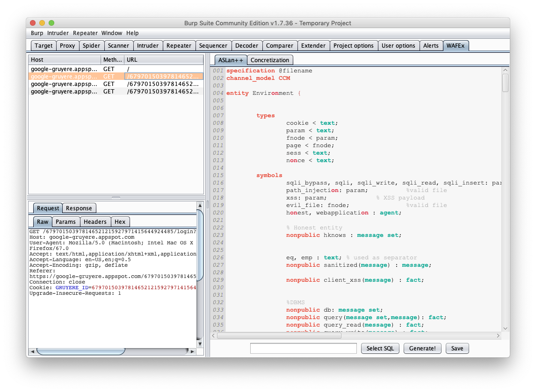The height and width of the screenshot is (392, 536).
Task: Open the User options tab
Action: click(x=398, y=46)
